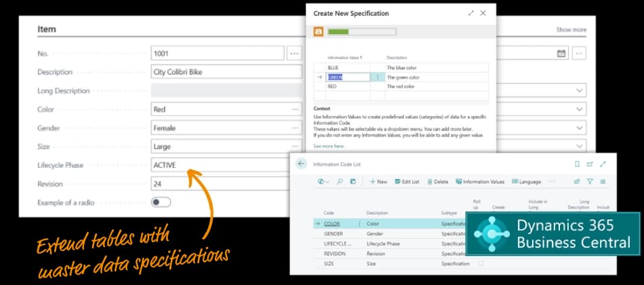Click the green wizard progress bar
This screenshot has width=644, height=285.
coord(362,32)
